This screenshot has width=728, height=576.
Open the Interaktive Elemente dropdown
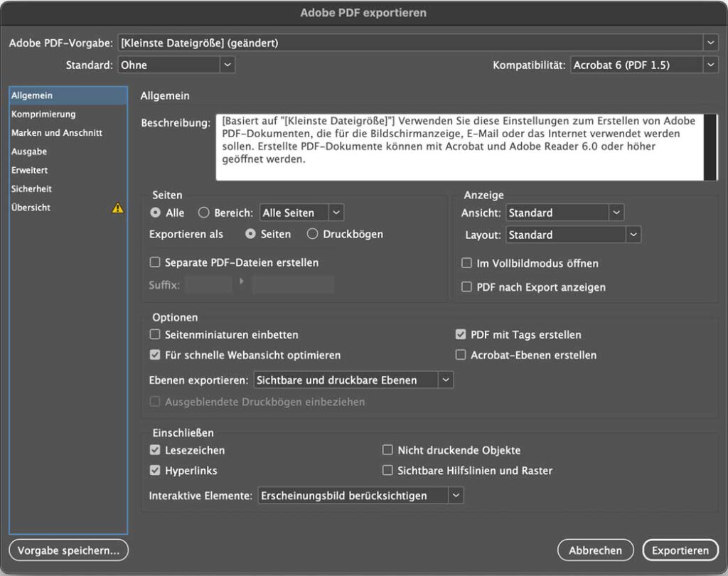(360, 496)
